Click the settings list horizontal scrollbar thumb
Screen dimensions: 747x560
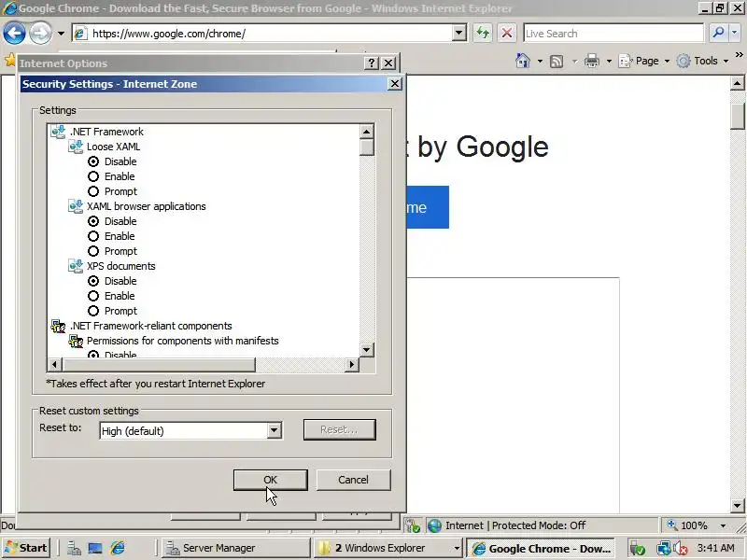(158, 364)
